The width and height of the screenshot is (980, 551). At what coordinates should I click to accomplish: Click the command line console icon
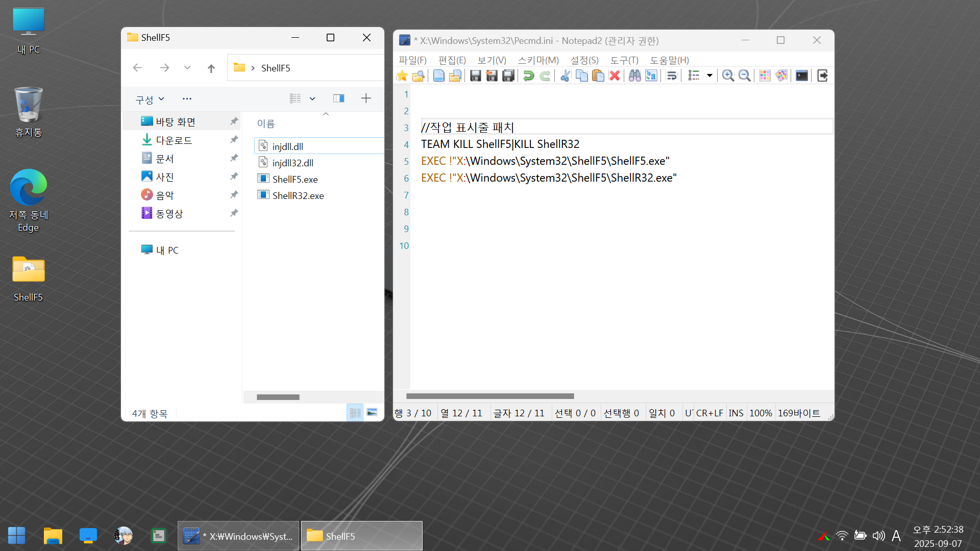802,76
